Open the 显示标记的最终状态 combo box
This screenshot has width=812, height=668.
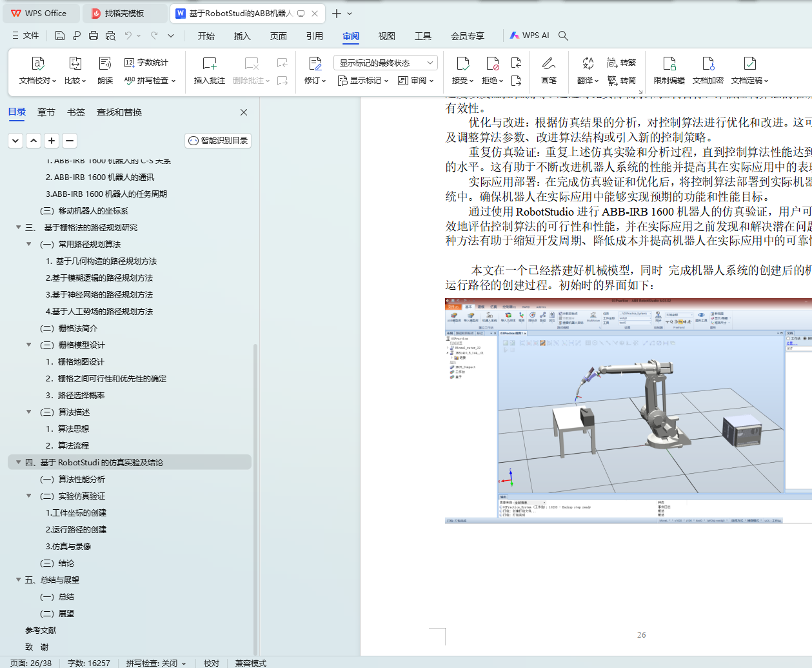386,63
